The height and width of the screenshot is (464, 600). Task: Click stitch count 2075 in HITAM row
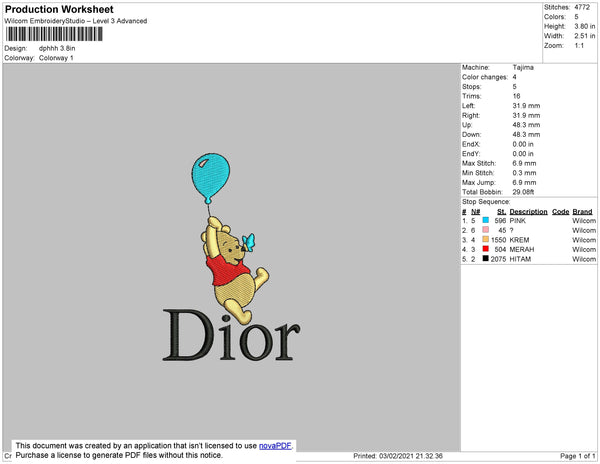[499, 259]
